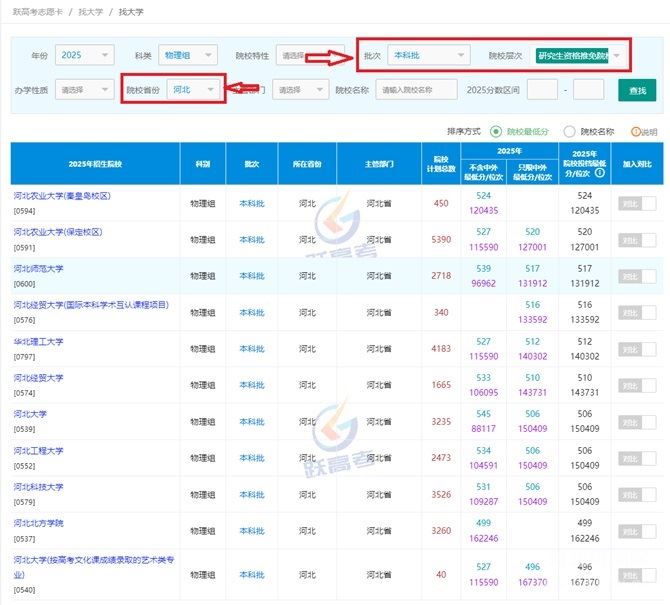Open the 年份 2025 dropdown
Image resolution: width=670 pixels, height=605 pixels.
pos(85,55)
